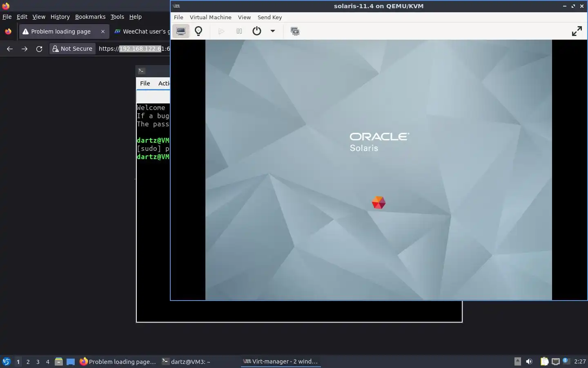588x368 pixels.
Task: Maximize the solaris-11.4 VM window
Action: tap(573, 6)
